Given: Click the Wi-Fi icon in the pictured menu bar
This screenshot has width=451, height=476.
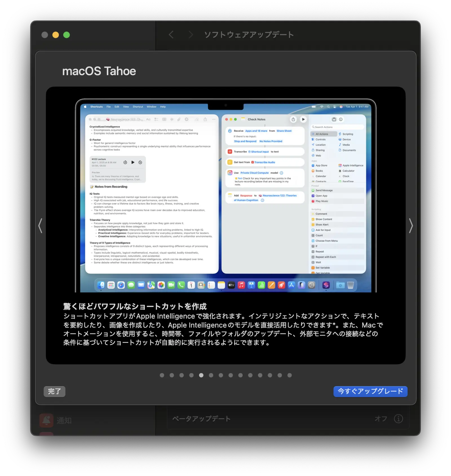Looking at the screenshot, I should [322, 107].
